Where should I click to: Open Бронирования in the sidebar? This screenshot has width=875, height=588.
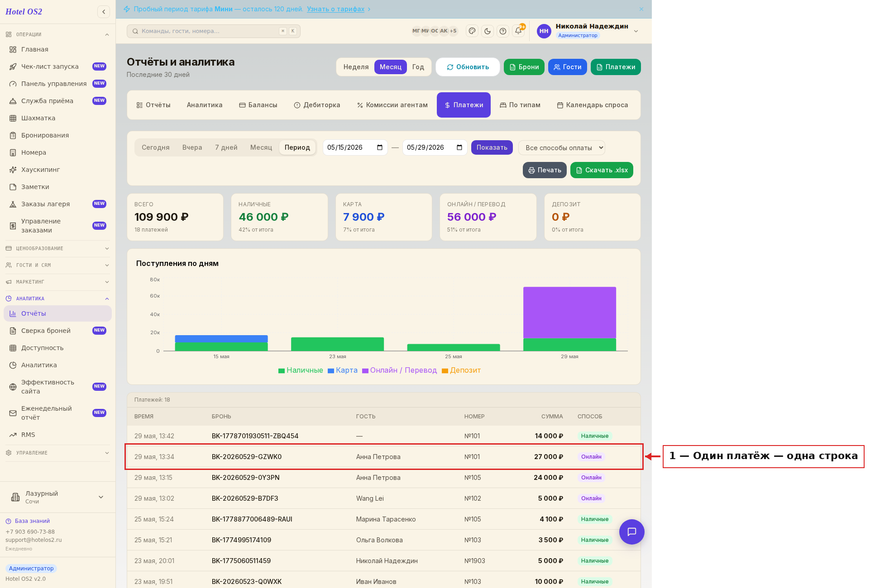tap(57, 135)
